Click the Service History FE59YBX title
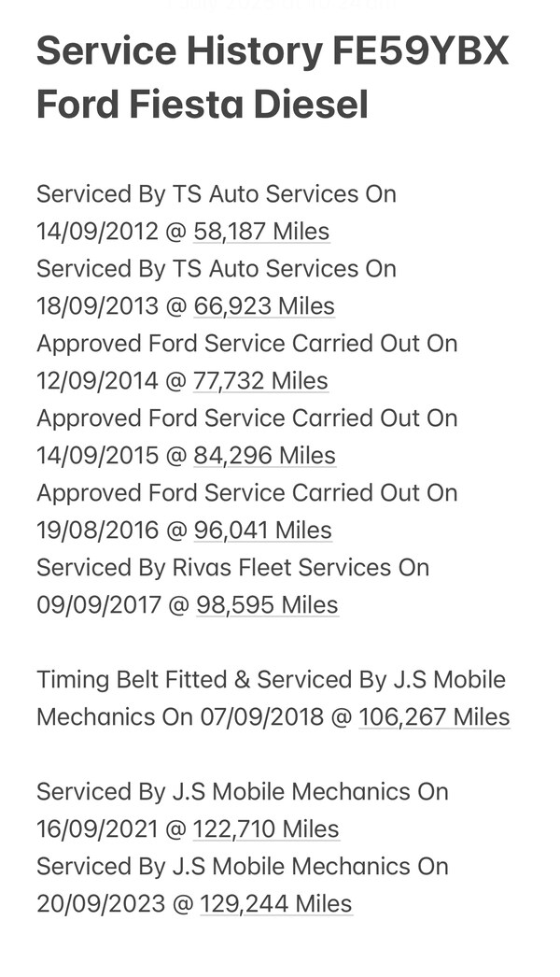 (273, 52)
